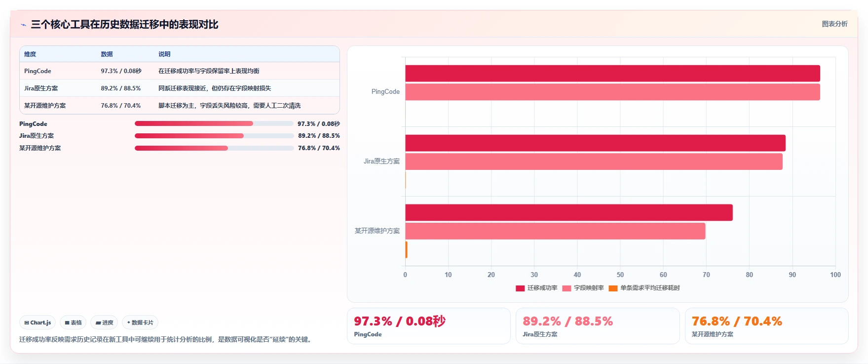Click the 维度 column header
This screenshot has height=364, width=868.
[30, 54]
